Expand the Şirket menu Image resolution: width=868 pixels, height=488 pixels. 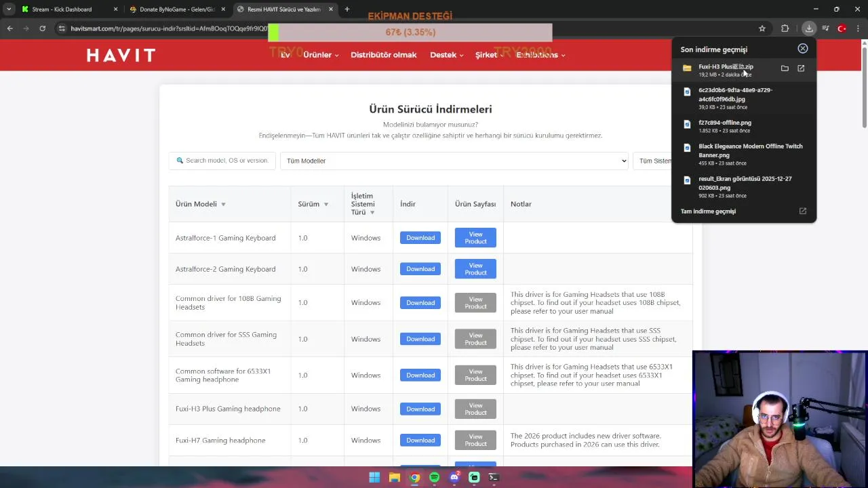pos(489,55)
